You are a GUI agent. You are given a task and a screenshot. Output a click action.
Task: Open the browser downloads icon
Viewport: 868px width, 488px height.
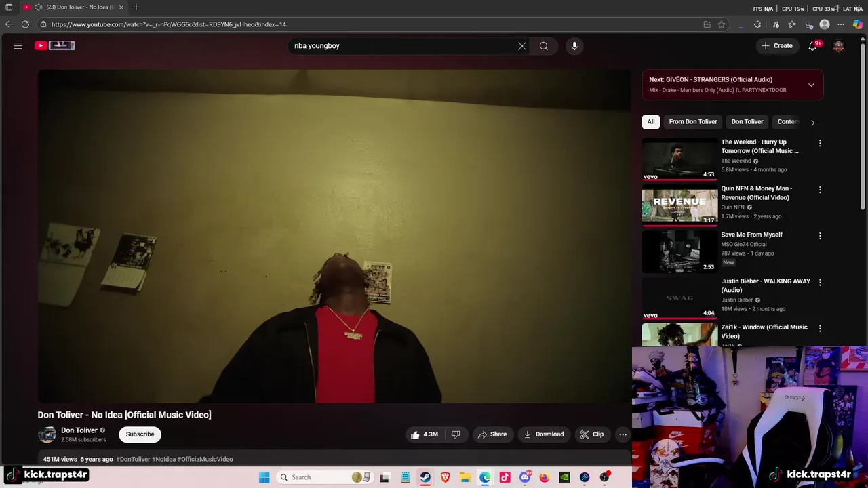click(809, 24)
